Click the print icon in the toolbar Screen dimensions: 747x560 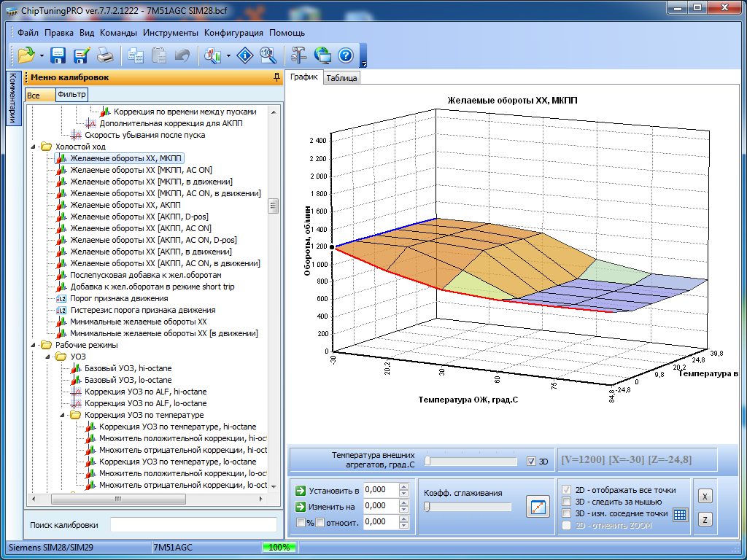105,55
